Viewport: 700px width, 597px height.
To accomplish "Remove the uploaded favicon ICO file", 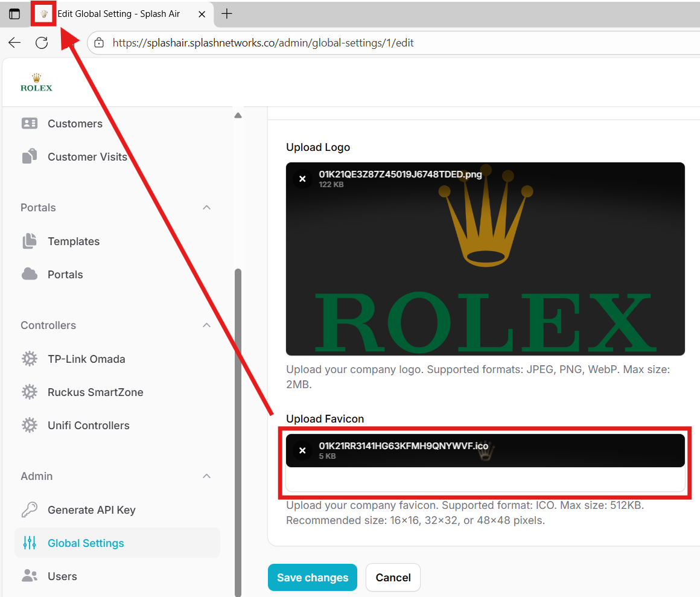I will click(x=303, y=451).
